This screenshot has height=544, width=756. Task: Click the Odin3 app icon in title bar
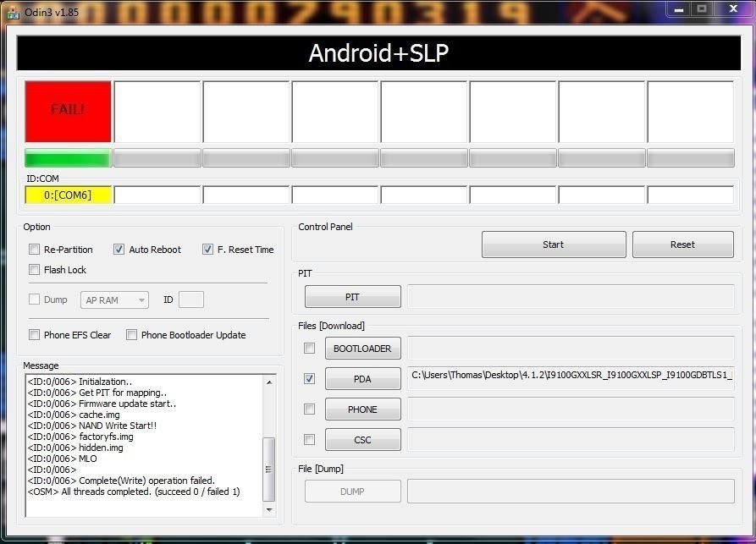click(13, 13)
